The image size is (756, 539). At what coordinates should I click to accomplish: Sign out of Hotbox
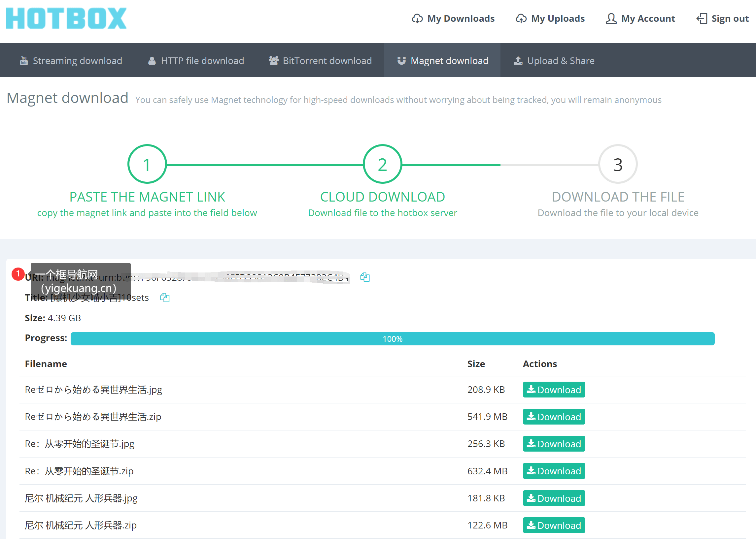point(722,18)
